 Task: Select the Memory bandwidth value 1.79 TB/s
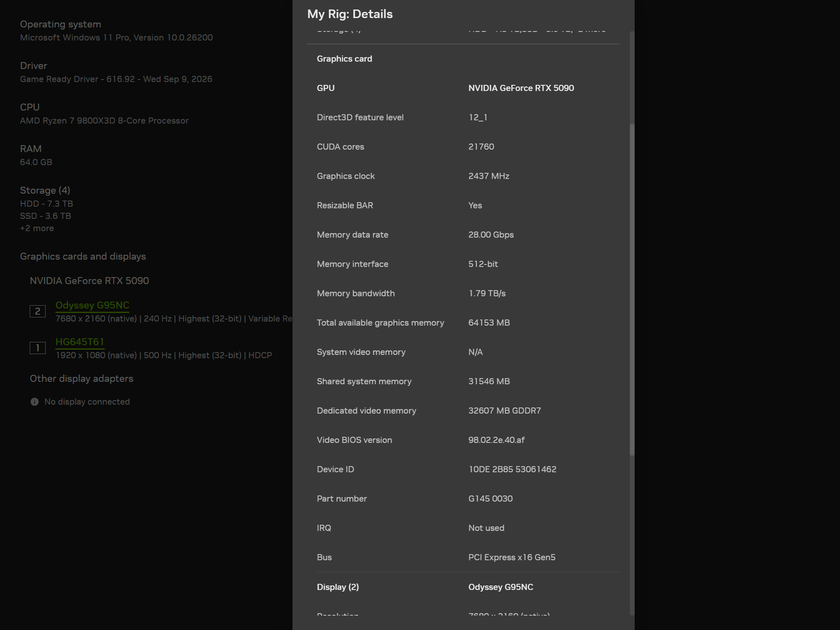[x=487, y=293]
